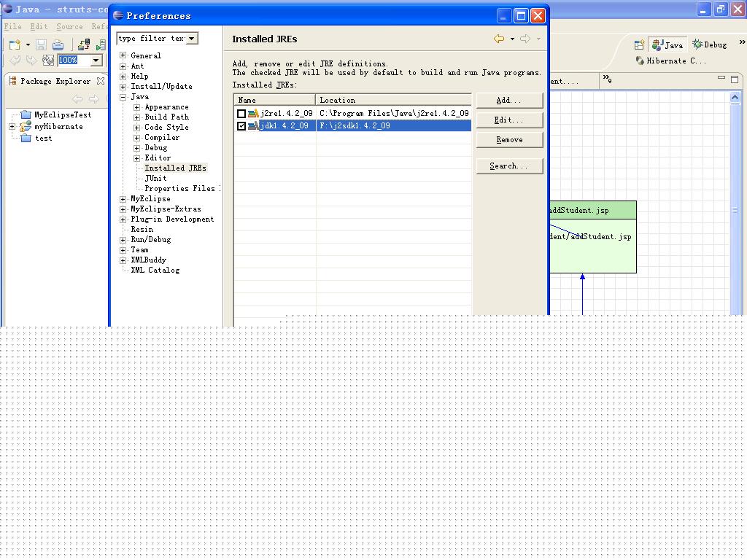Maximize the editor area
The width and height of the screenshot is (747, 560).
click(735, 79)
